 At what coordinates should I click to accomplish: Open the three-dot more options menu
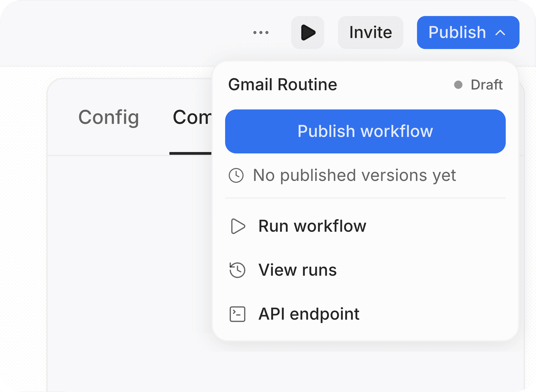(261, 33)
